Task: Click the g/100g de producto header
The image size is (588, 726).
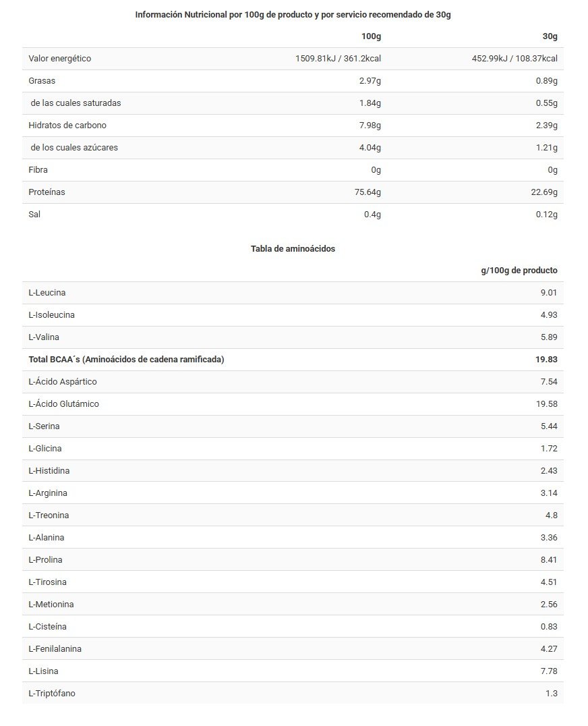Action: click(519, 271)
